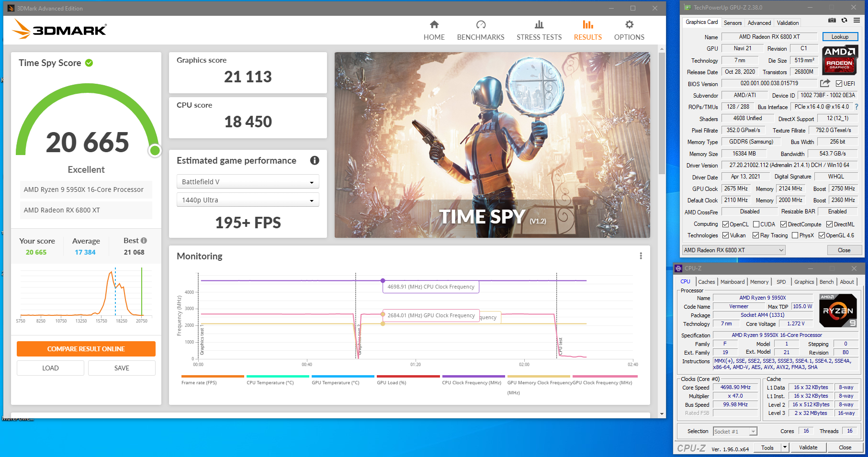Image resolution: width=868 pixels, height=457 pixels.
Task: Click COMPARE RESULT ONLINE button
Action: coord(86,349)
